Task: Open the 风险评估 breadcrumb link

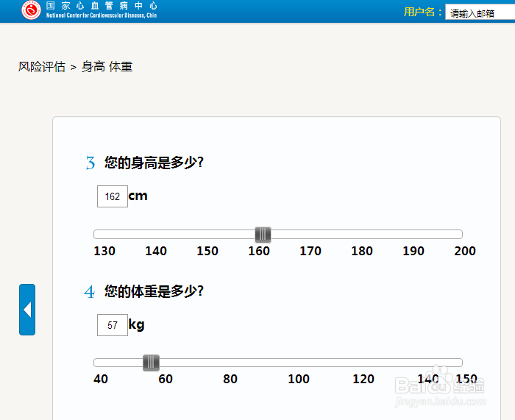Action: point(42,67)
